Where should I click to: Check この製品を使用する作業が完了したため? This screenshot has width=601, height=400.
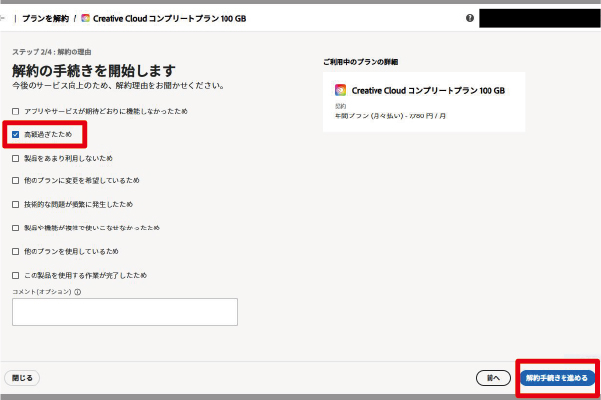click(15, 275)
